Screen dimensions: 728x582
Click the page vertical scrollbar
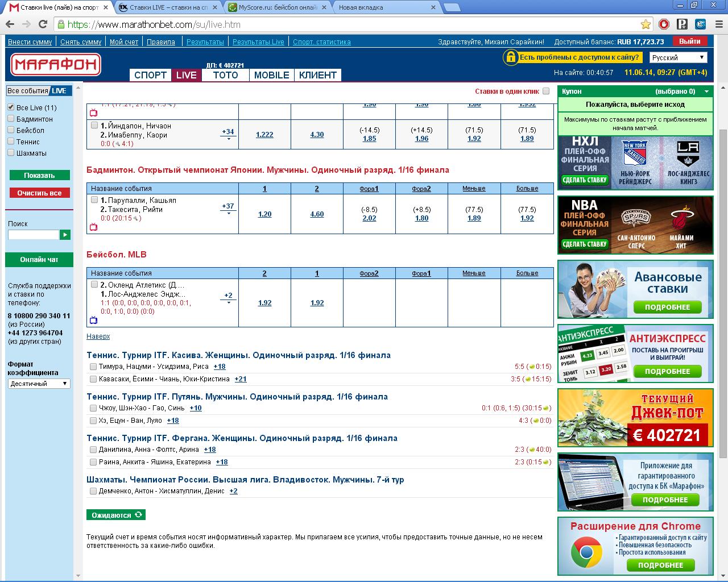723,293
